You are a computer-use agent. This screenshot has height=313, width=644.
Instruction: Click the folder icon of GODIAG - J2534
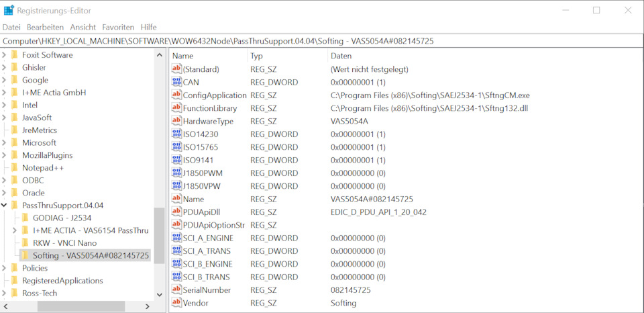point(25,218)
